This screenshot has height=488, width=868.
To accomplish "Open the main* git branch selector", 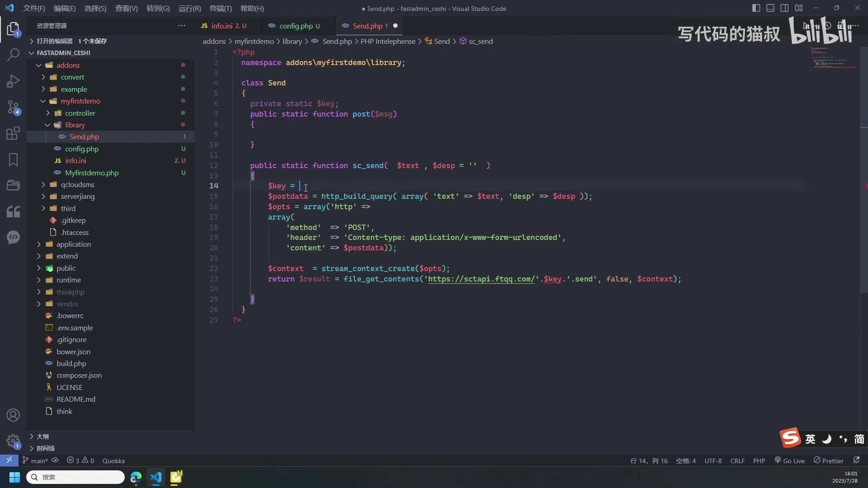I will tap(35, 460).
